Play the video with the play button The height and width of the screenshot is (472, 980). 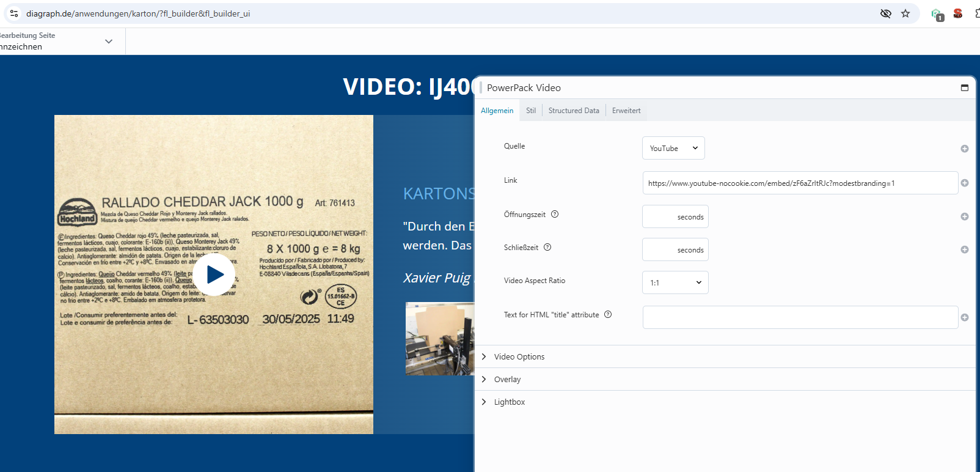click(214, 275)
